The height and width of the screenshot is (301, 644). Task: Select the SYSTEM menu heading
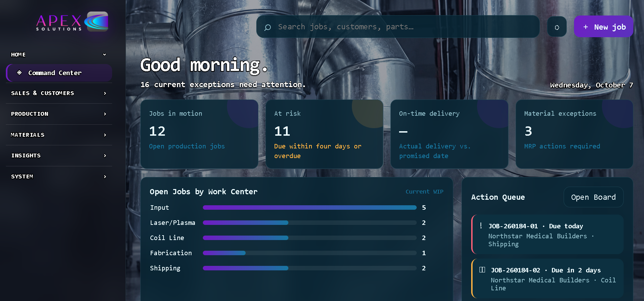(22, 176)
